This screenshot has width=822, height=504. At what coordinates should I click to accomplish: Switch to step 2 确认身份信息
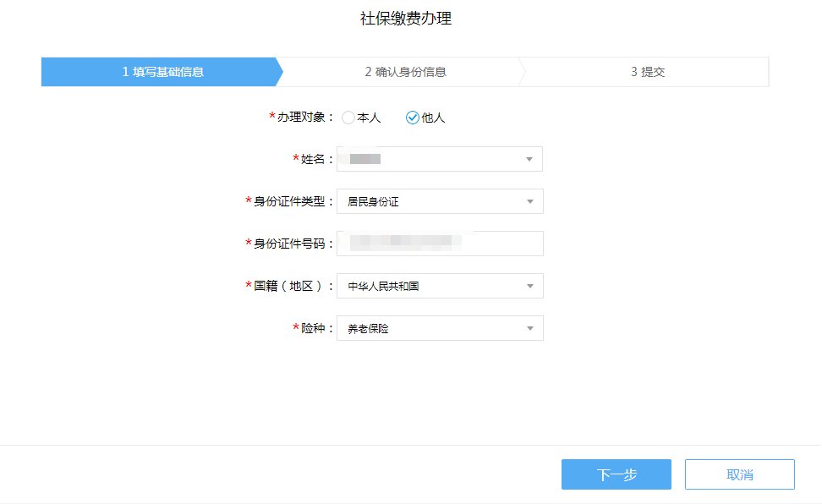tap(405, 72)
